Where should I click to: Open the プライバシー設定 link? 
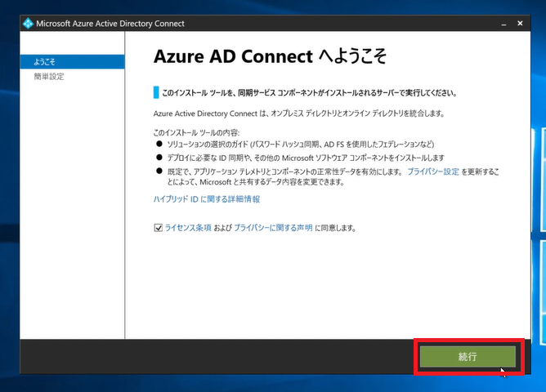point(433,171)
